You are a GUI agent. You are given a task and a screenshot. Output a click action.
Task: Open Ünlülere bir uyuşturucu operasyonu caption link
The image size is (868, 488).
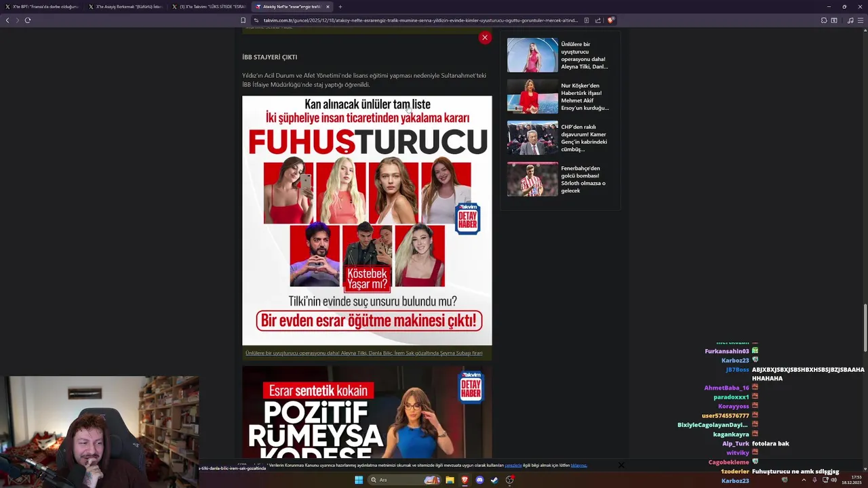click(x=364, y=353)
